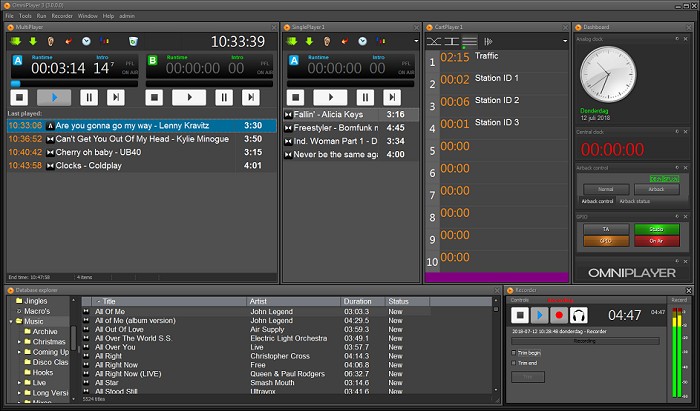Enable the Trim begin checkbox

(x=514, y=353)
